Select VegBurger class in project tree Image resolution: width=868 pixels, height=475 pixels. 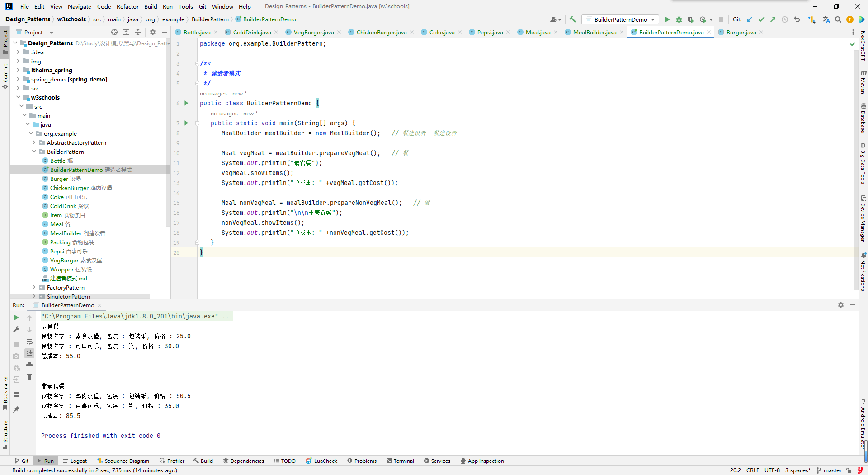(x=64, y=260)
